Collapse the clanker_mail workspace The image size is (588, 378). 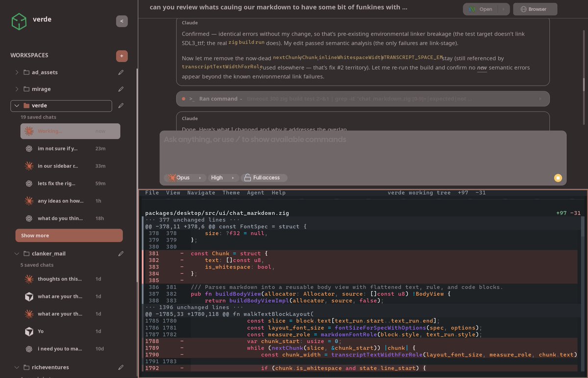point(17,254)
